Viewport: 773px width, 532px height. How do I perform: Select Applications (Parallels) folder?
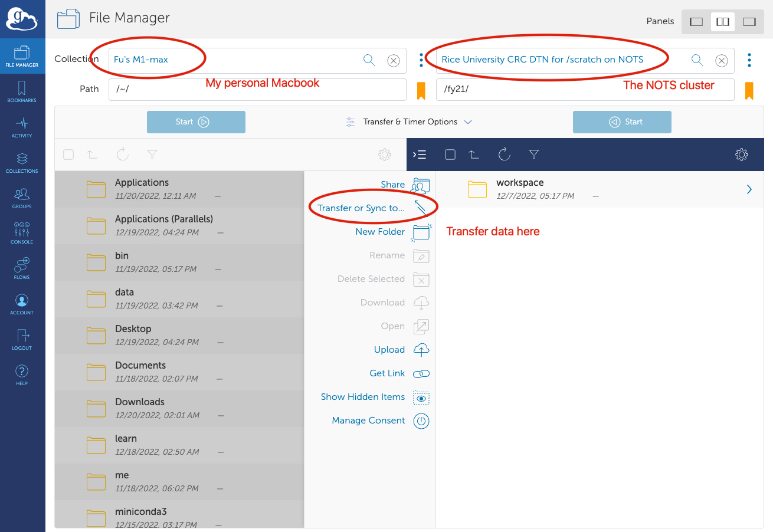coord(179,226)
